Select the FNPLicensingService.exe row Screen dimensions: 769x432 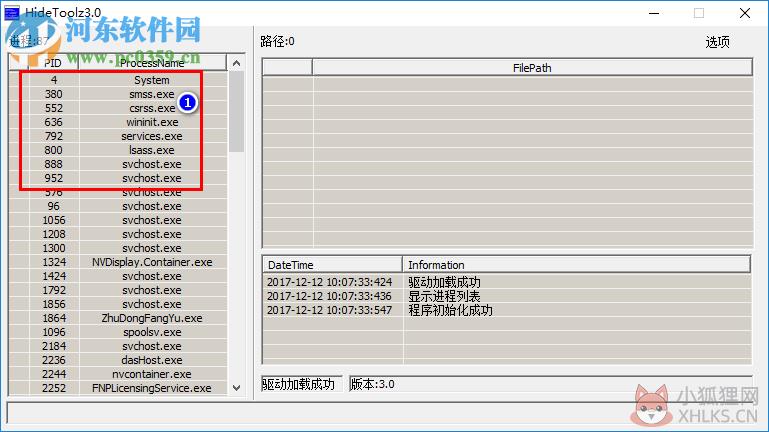pyautogui.click(x=118, y=388)
